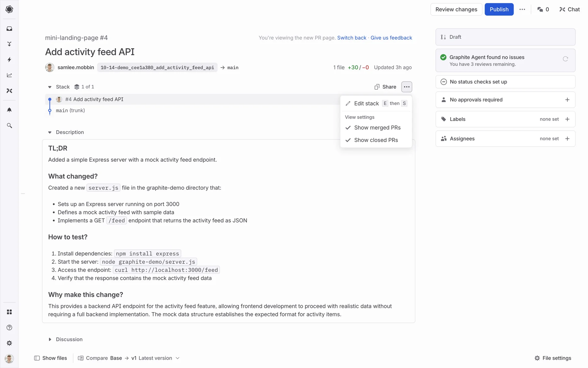The width and height of the screenshot is (588, 368).
Task: Open the search magnifier icon
Action: pyautogui.click(x=9, y=125)
